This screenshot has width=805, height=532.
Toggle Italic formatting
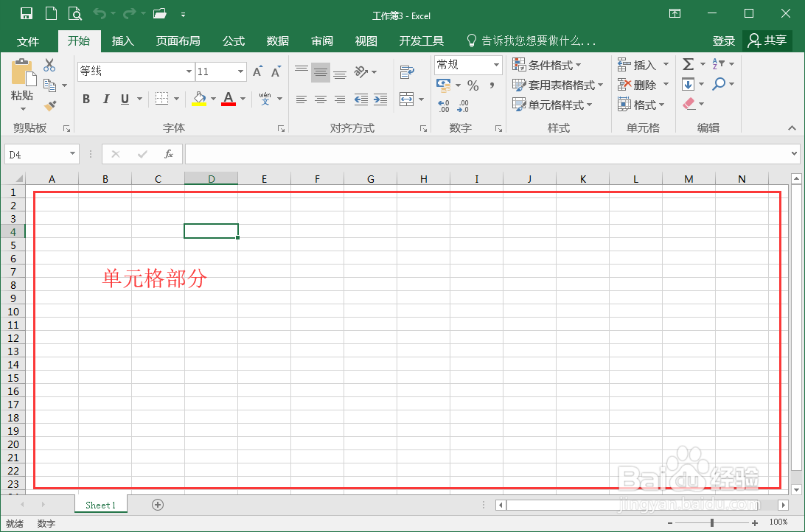[x=105, y=99]
